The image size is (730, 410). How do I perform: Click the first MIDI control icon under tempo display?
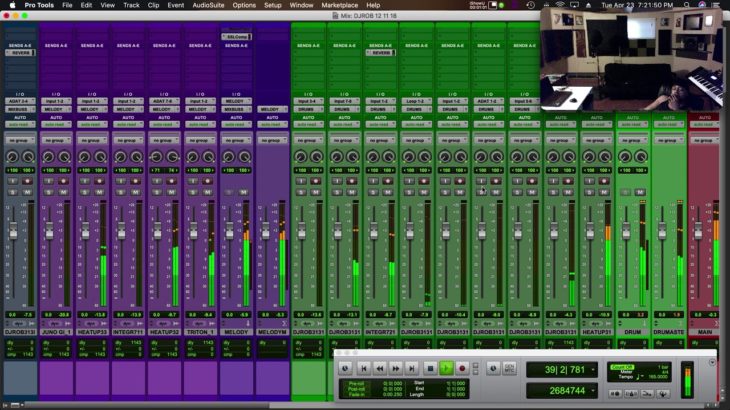coord(615,394)
